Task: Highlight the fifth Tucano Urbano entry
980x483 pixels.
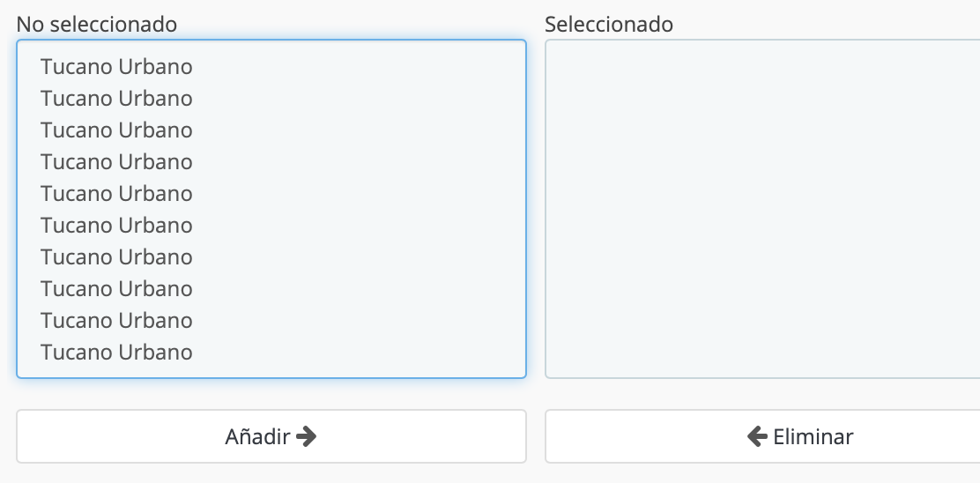Action: tap(271, 193)
